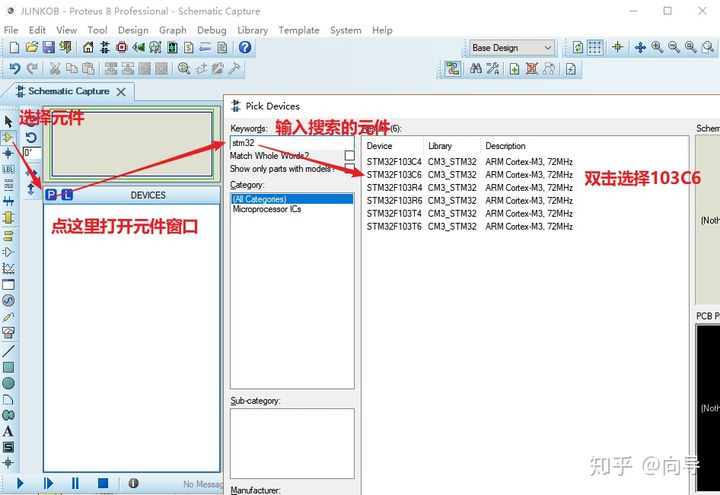Select the Component mode tool

8,137
